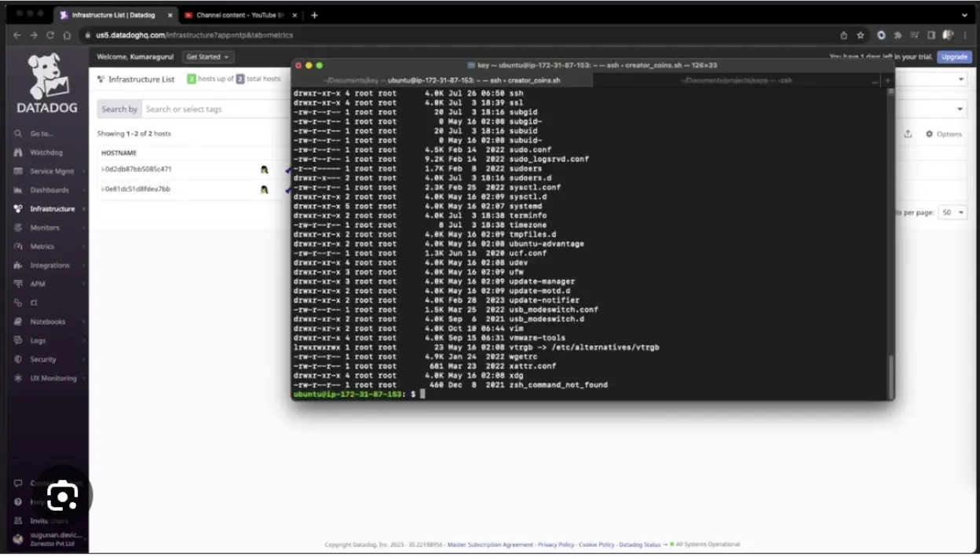Click Linux penguin icon for host i-0e81dc51d8fdea7bb
This screenshot has width=980, height=558.
(265, 189)
